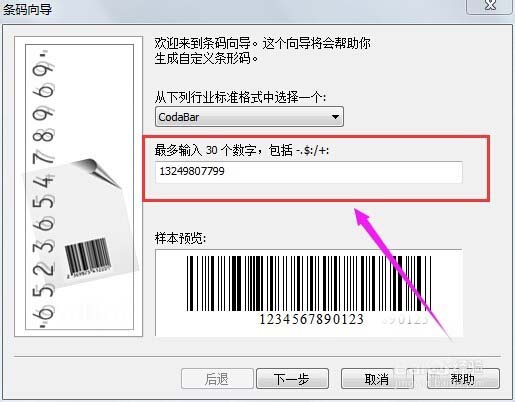Click the 样本预览 label

pos(180,238)
